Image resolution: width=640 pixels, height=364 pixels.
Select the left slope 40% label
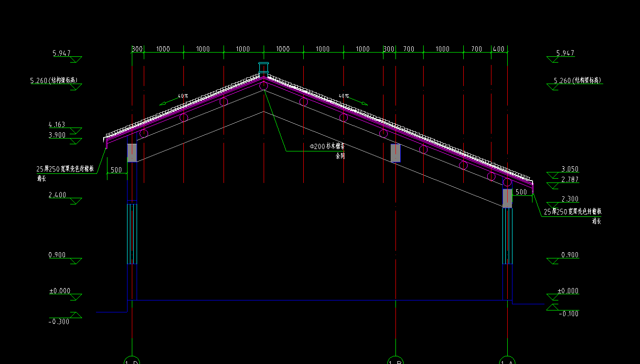pos(183,96)
